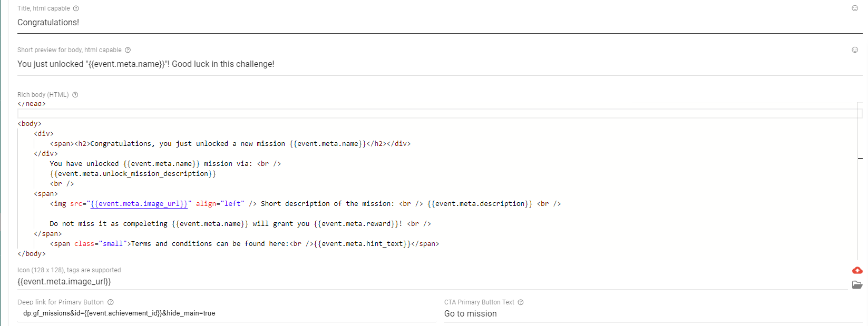Open the folder browse icon for Icon field
The width and height of the screenshot is (868, 326).
click(x=857, y=285)
